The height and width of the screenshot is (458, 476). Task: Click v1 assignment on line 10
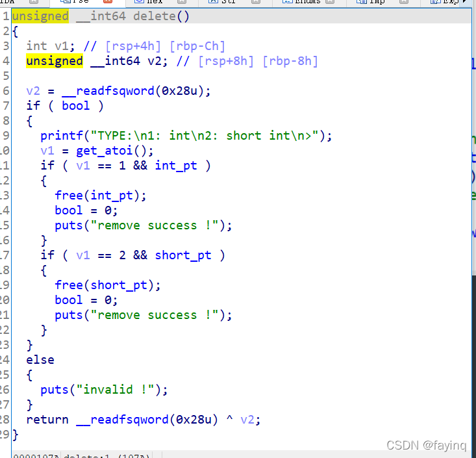pos(47,151)
